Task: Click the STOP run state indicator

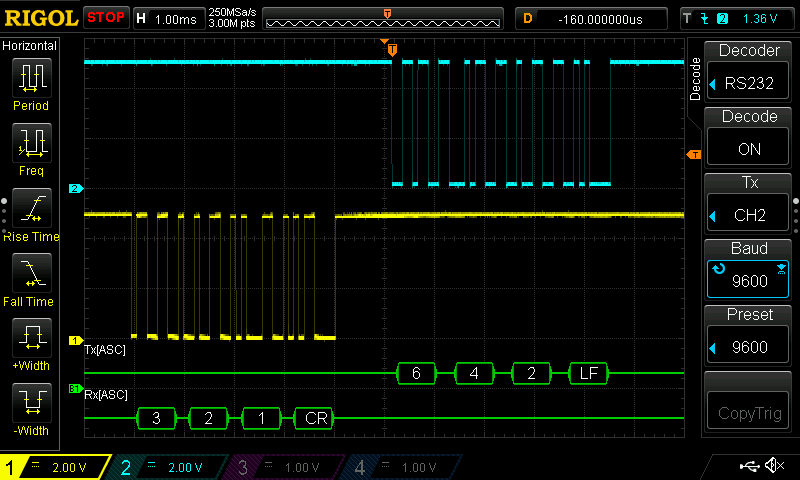Action: pyautogui.click(x=106, y=17)
